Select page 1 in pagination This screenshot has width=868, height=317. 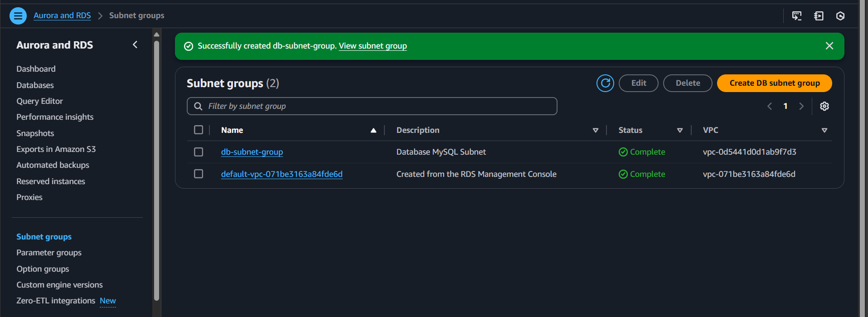pos(786,106)
